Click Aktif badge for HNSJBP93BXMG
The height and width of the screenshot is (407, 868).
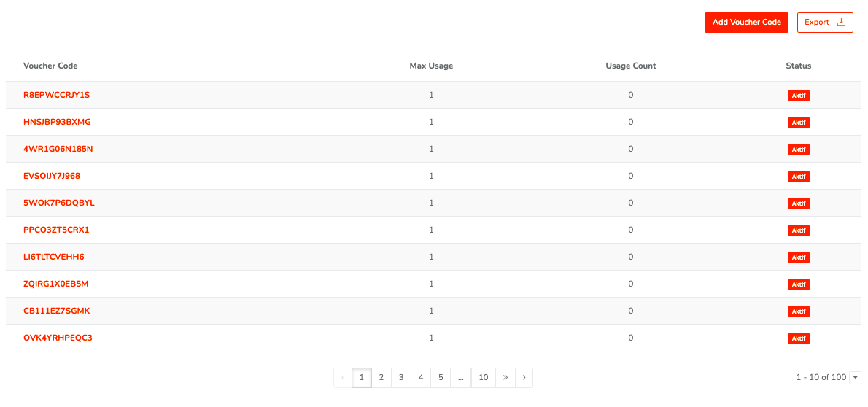pos(798,123)
